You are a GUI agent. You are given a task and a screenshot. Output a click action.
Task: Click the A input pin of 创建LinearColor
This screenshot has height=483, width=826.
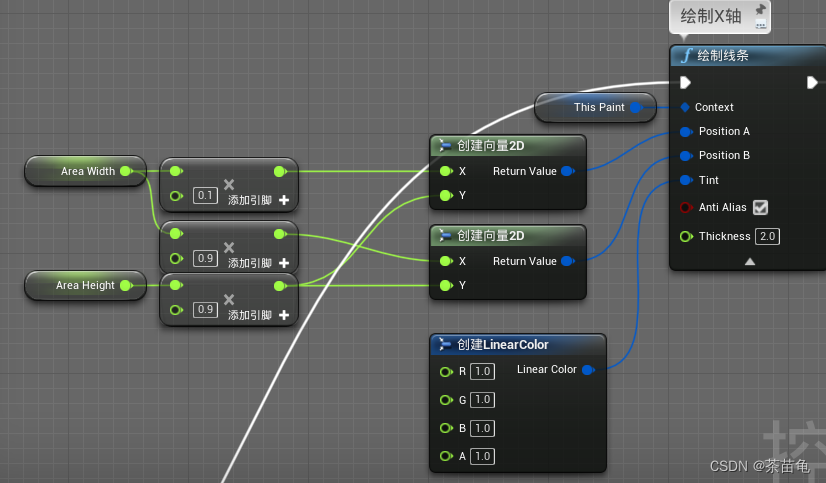click(x=446, y=456)
